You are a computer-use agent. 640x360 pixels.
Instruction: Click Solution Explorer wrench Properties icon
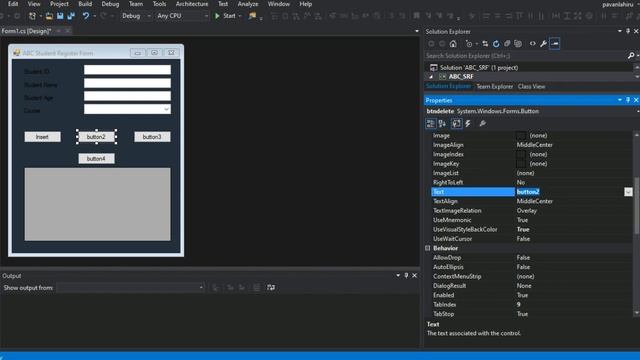(543, 44)
